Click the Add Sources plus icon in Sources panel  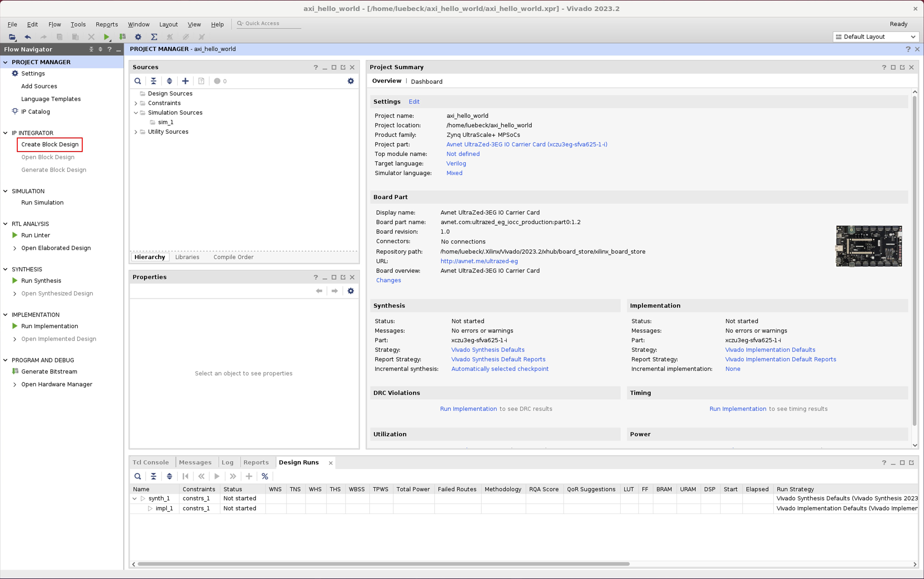point(185,81)
